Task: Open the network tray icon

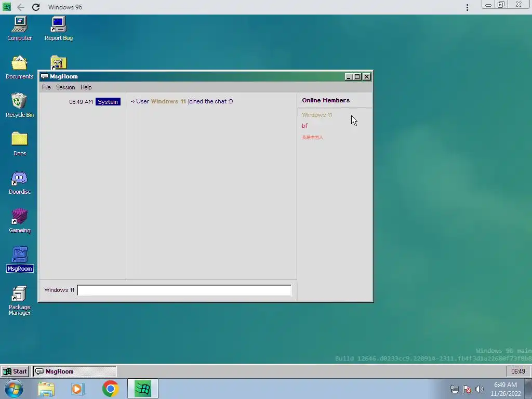Action: 454,389
